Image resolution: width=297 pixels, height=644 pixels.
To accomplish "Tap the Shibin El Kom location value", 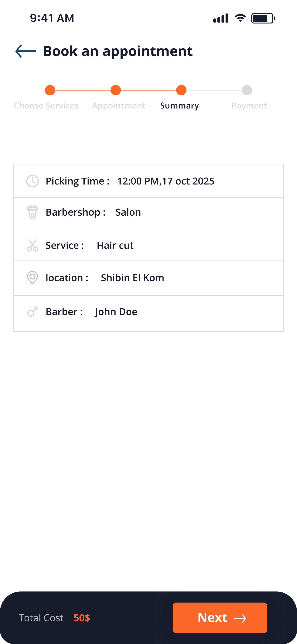I will 132,278.
